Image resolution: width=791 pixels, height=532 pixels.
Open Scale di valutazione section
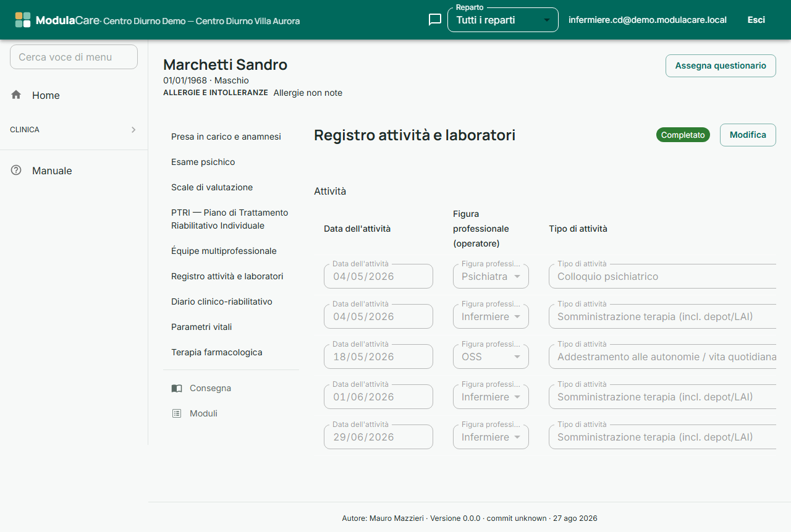(212, 187)
